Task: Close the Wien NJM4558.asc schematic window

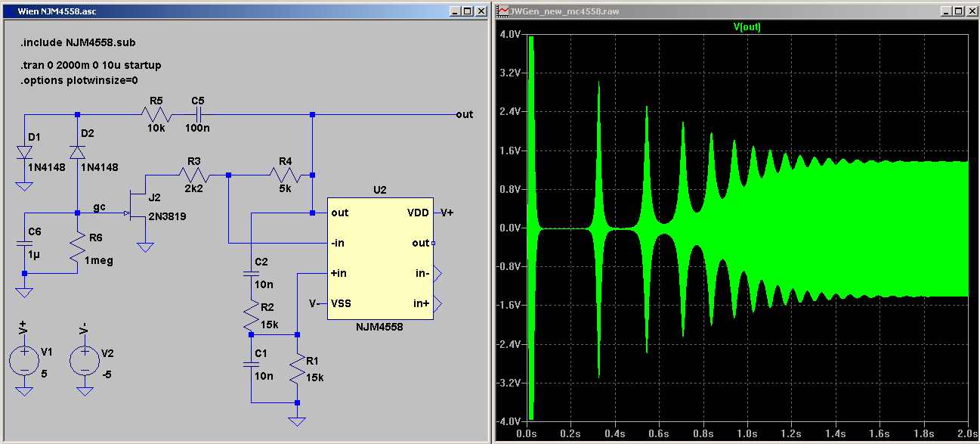Action: pos(481,11)
